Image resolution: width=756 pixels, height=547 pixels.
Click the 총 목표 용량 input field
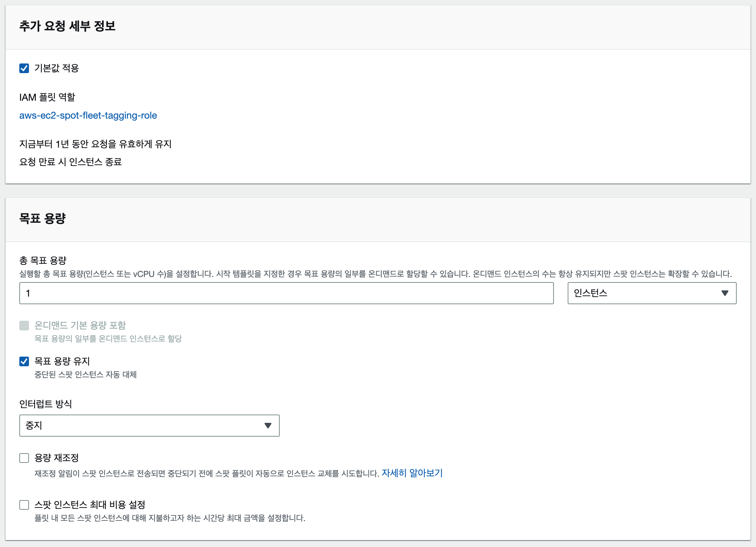(286, 293)
